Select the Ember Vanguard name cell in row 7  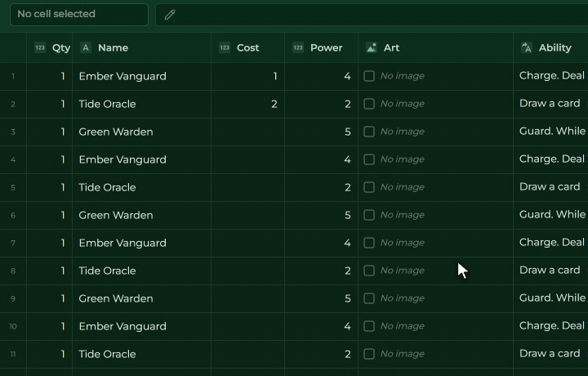tap(142, 243)
